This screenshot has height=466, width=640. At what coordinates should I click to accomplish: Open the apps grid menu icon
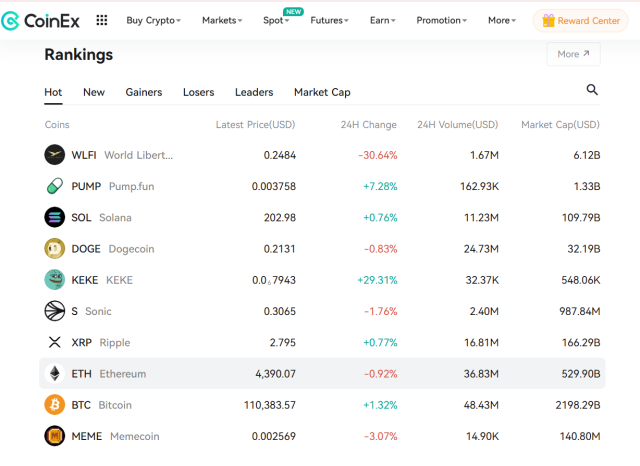pyautogui.click(x=102, y=20)
